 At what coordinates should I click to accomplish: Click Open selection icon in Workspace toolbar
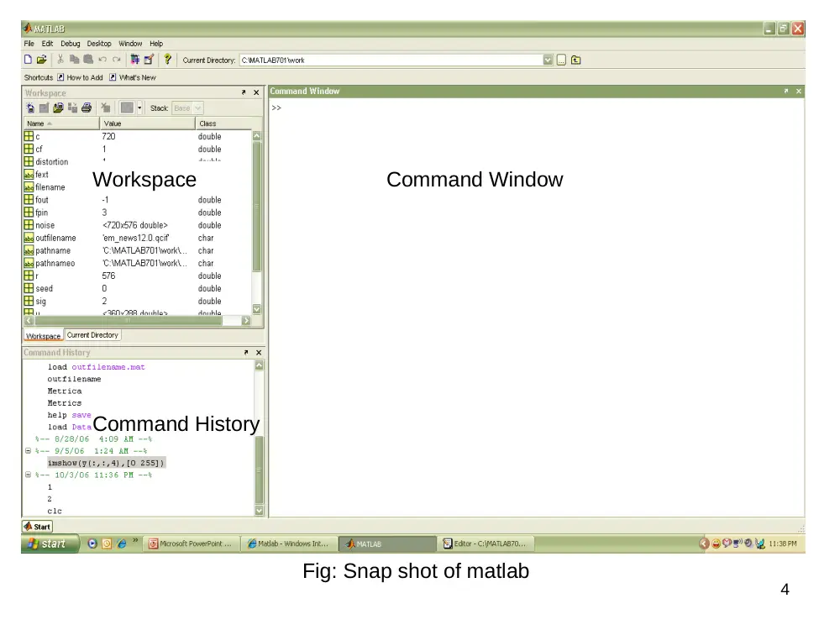point(45,108)
